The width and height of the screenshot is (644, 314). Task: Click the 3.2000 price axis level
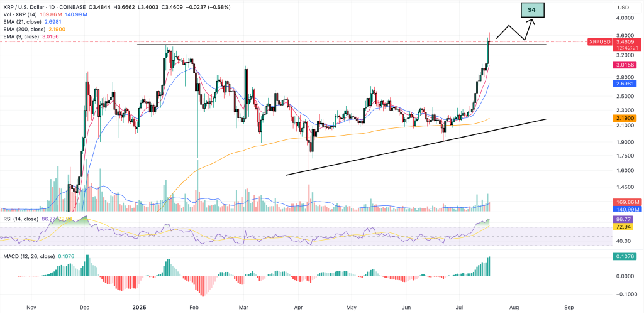pyautogui.click(x=626, y=55)
